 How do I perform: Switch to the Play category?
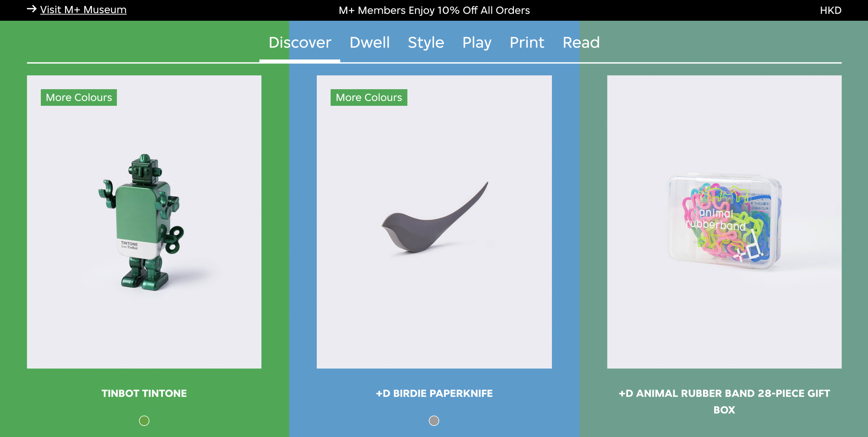477,43
